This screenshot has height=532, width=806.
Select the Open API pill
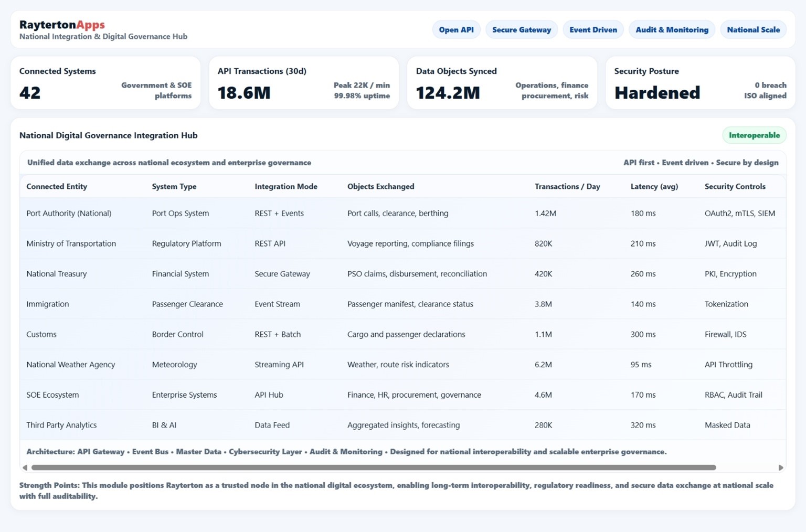[456, 30]
